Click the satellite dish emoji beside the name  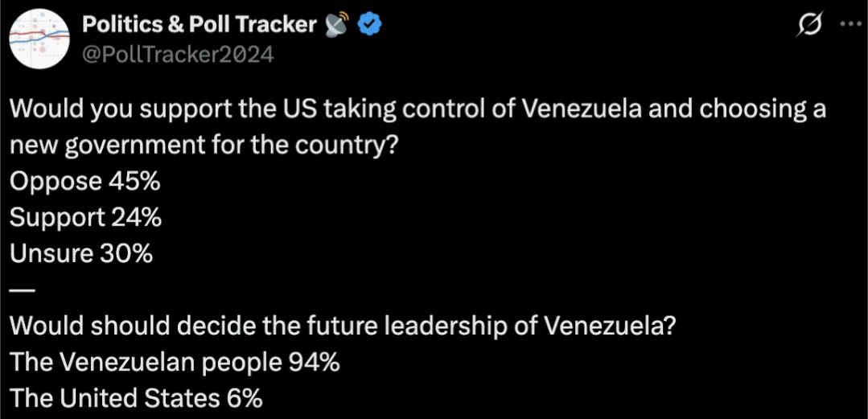click(337, 26)
